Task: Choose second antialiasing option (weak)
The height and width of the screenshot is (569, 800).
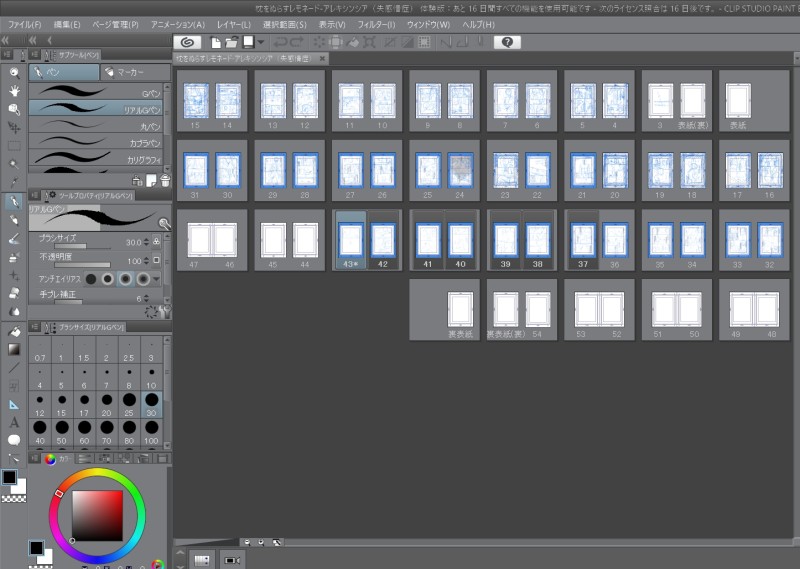Action: (x=108, y=279)
